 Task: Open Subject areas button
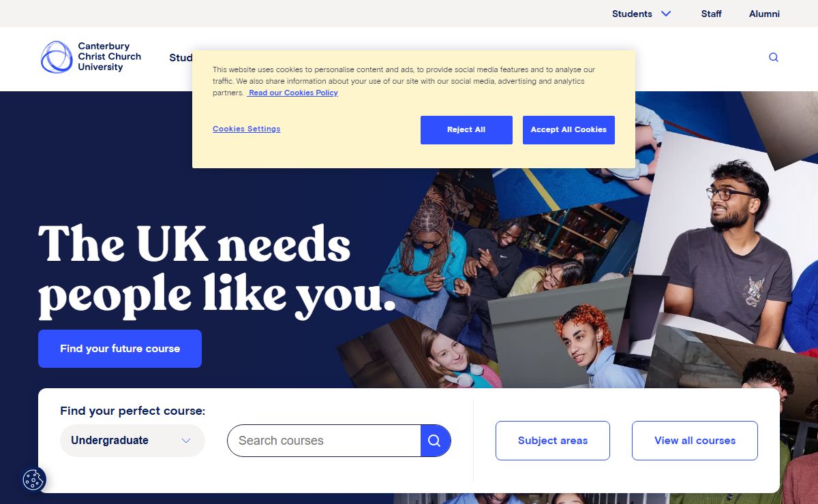[553, 441]
